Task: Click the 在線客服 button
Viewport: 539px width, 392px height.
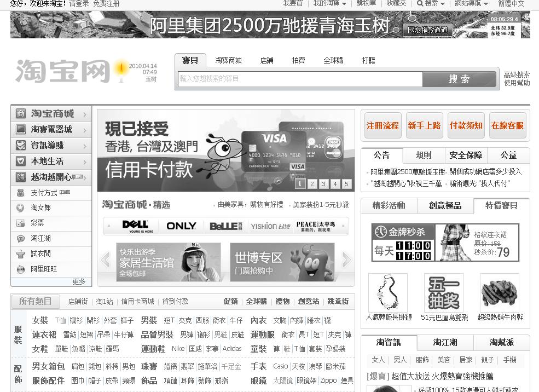Action: 507,125
